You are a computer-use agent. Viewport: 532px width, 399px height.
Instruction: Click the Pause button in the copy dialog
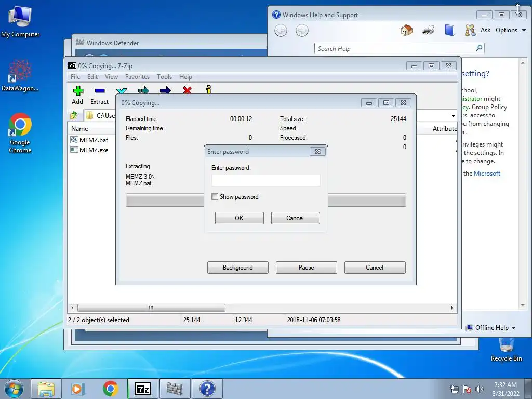pos(307,268)
